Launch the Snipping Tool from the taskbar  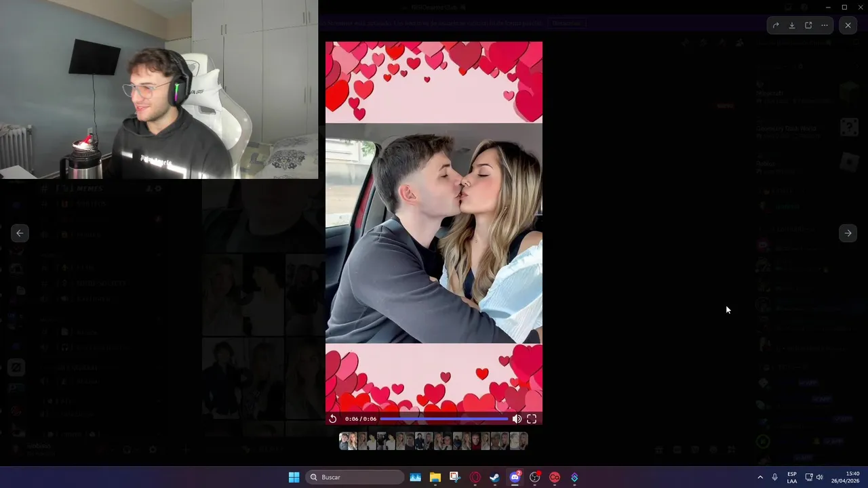click(455, 477)
